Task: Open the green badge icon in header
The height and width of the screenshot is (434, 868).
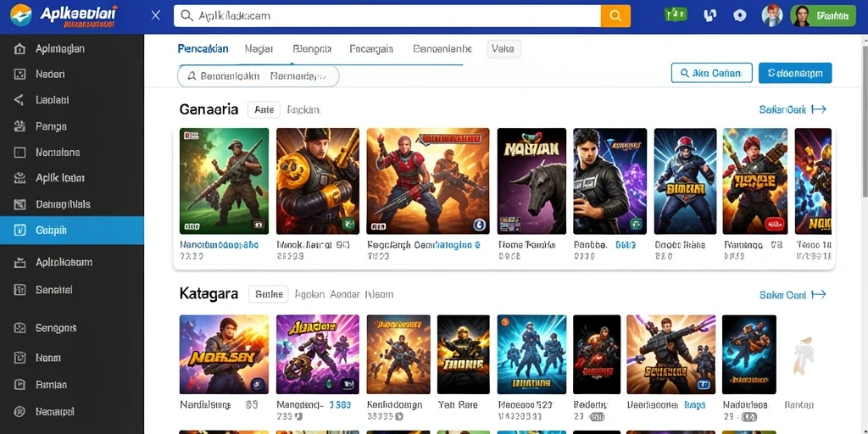Action: 676,15
